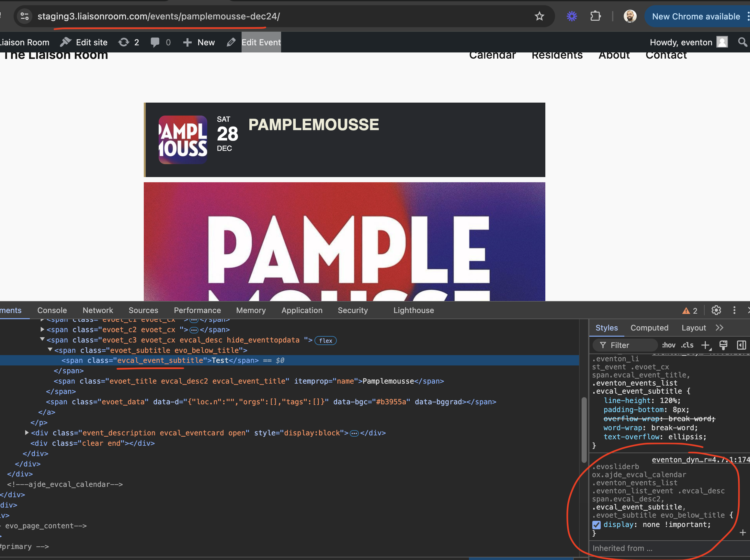The width and height of the screenshot is (750, 560).
Task: Open the Lighthouse tab
Action: pyautogui.click(x=413, y=310)
